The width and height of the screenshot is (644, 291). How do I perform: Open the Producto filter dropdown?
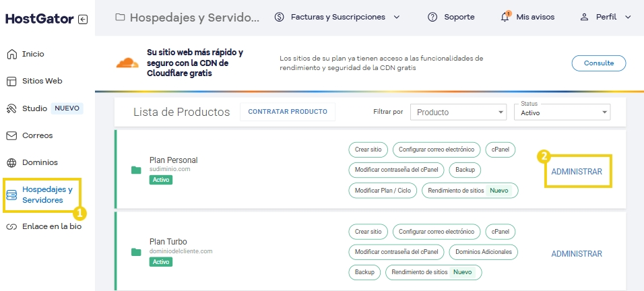[458, 112]
